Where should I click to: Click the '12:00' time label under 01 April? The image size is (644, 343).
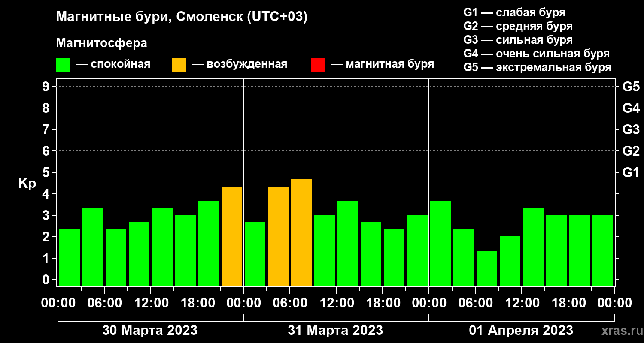point(522,303)
